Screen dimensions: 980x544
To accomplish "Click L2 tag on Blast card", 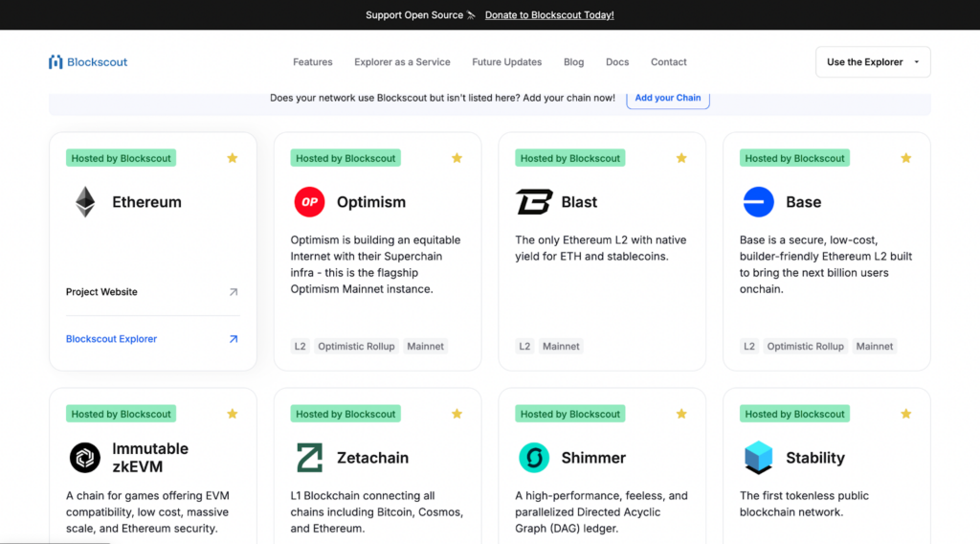I will coord(524,347).
